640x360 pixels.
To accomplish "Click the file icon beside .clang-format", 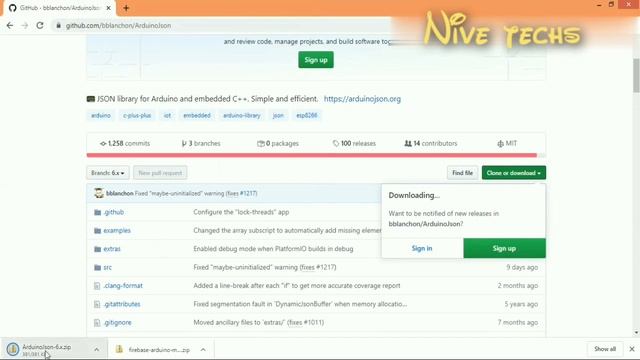I will (97, 286).
